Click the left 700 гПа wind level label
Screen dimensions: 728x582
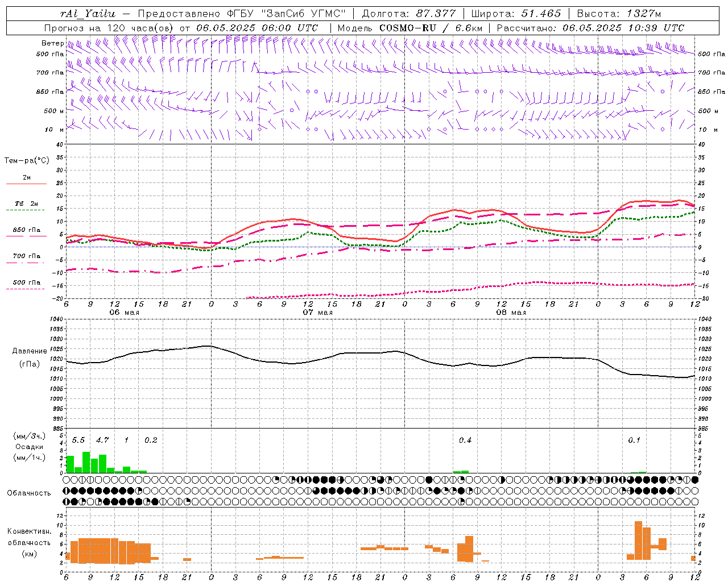coord(50,73)
